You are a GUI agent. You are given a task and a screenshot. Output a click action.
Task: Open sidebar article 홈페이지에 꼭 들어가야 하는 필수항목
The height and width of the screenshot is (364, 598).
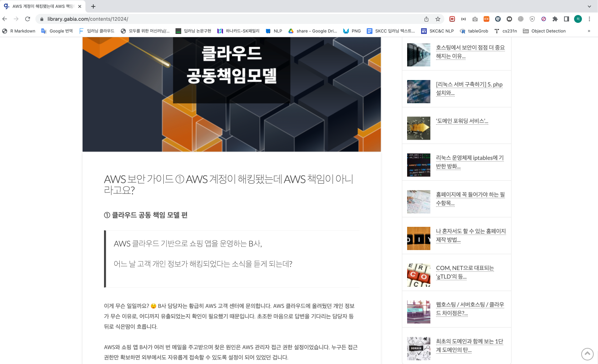pos(470,199)
